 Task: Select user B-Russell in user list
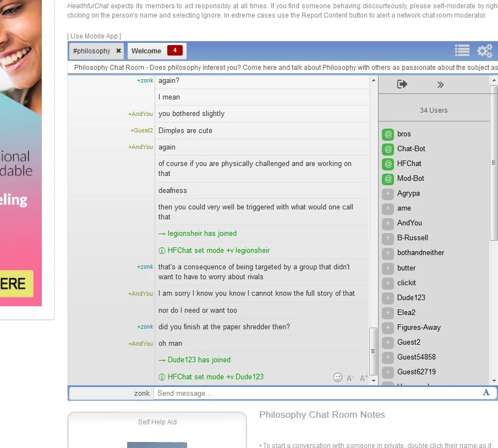(413, 238)
